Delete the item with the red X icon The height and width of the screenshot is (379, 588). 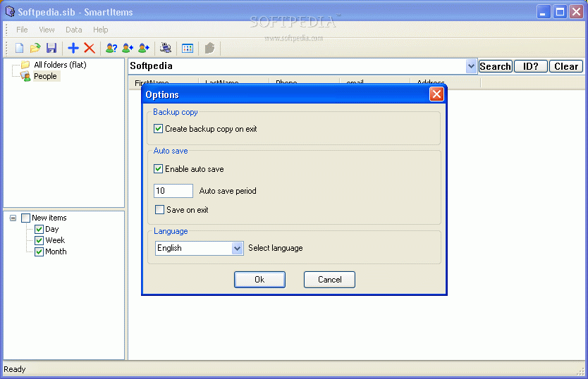click(x=90, y=48)
